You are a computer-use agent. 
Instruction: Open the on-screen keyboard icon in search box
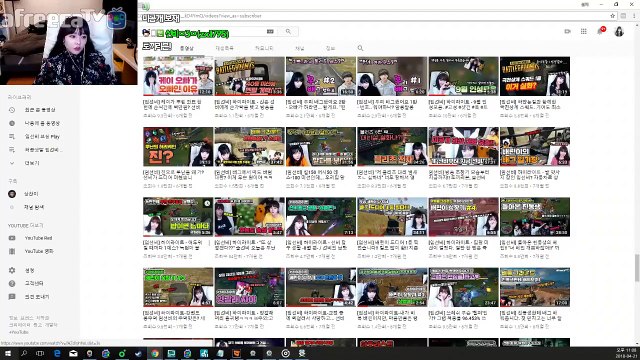click(x=270, y=31)
